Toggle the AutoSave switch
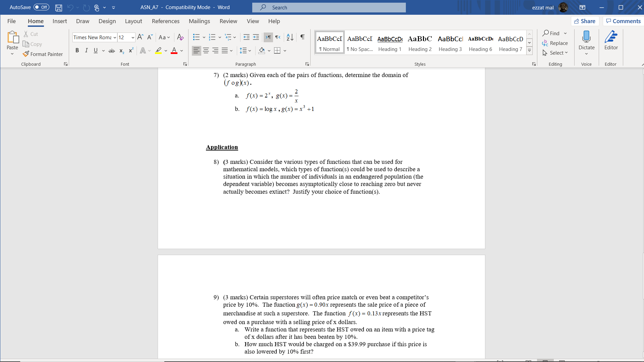Screen dimensions: 644x362 (x=41, y=7)
